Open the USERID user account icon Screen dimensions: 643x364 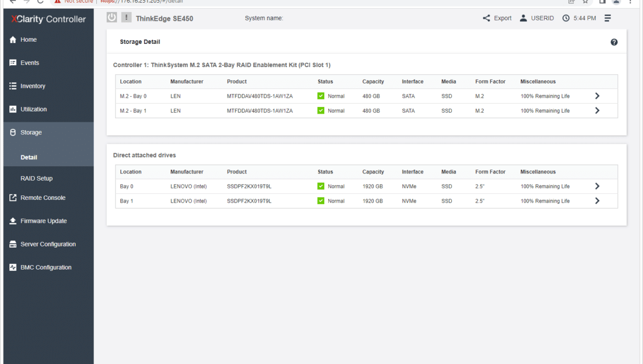tap(523, 18)
